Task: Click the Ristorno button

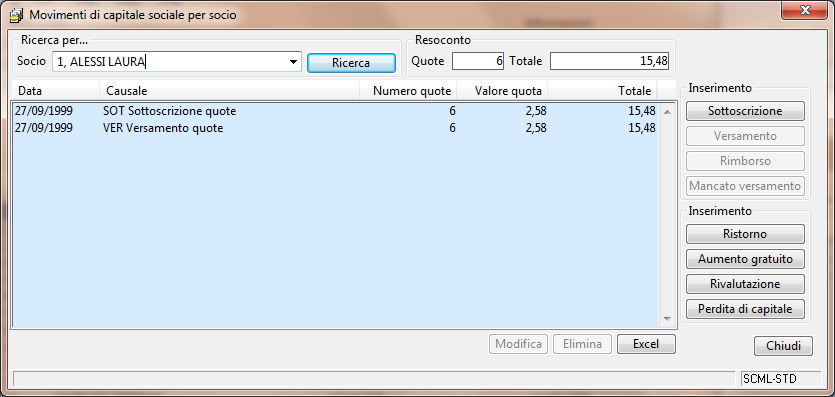Action: (745, 234)
